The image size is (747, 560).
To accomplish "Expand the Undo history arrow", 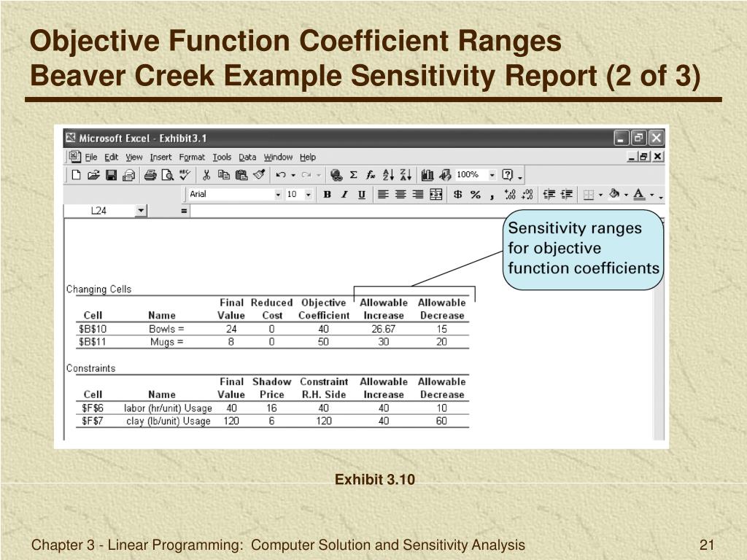I will (293, 175).
